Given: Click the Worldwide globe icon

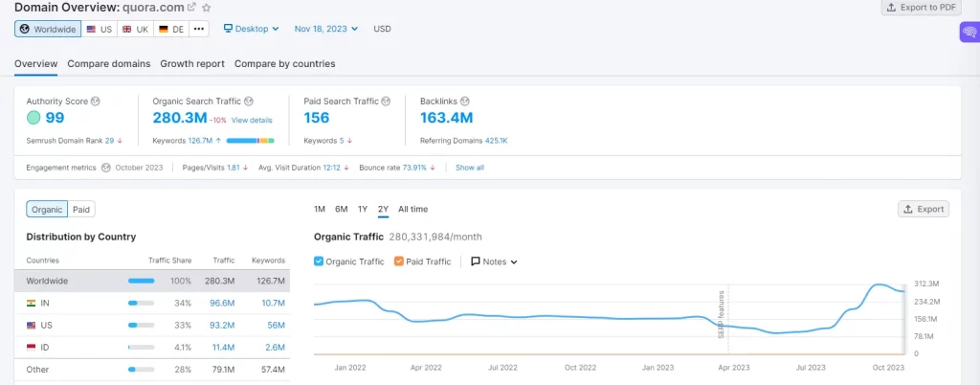Looking at the screenshot, I should (x=24, y=29).
